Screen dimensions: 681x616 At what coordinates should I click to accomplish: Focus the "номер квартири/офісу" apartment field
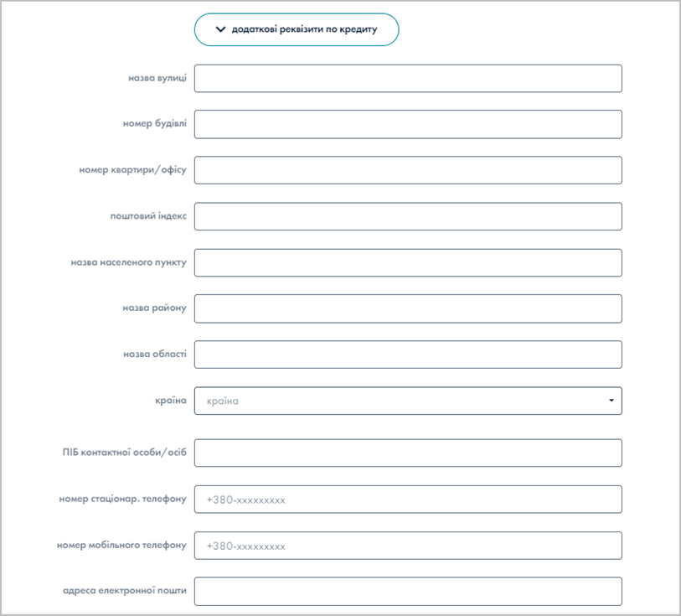coord(407,169)
